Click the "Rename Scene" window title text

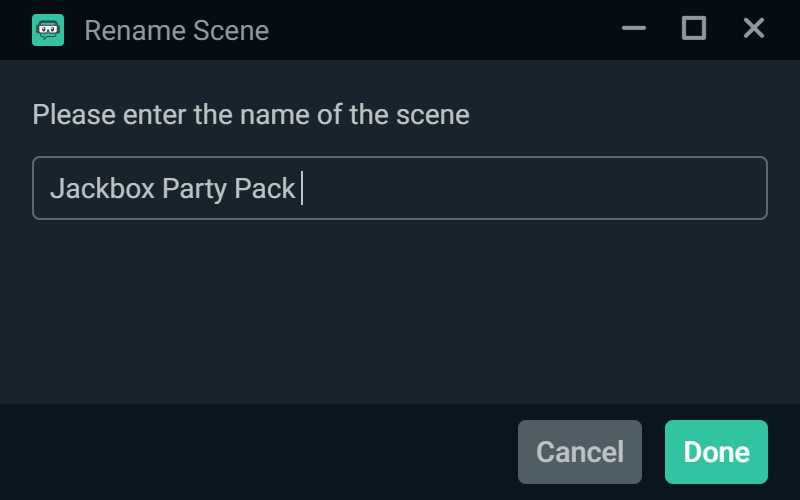(176, 30)
